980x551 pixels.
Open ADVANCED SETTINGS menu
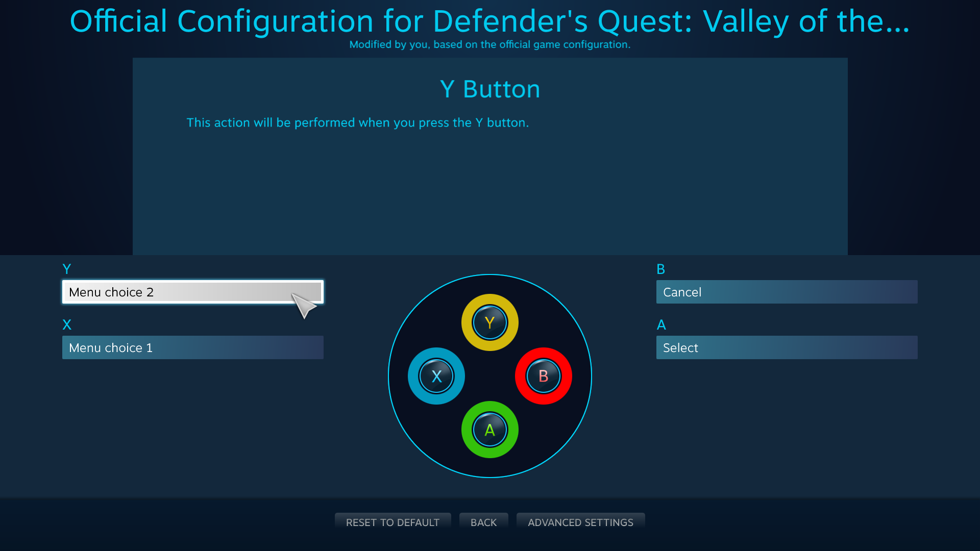(x=580, y=522)
